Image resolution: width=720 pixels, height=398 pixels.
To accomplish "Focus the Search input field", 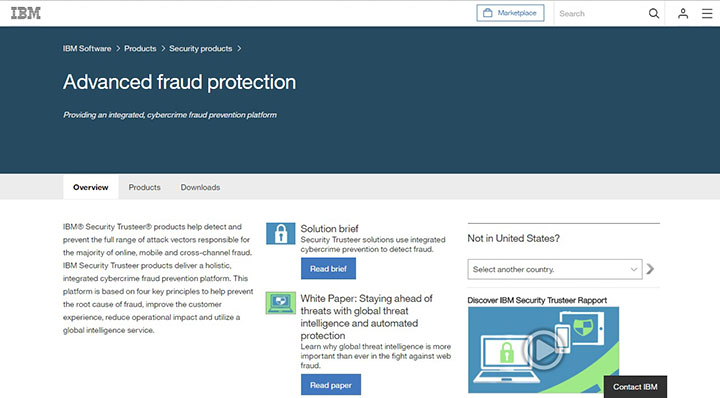I will tap(601, 13).
